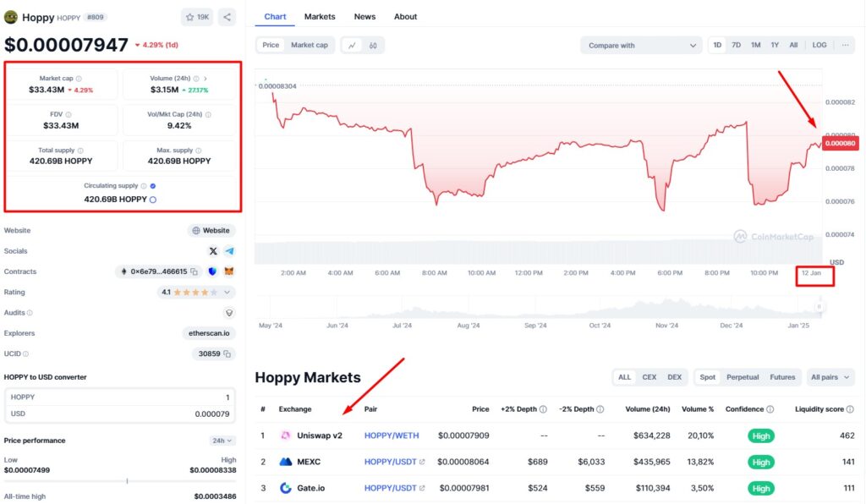Open the Telegram social link
Viewport: 866px width, 504px height.
pos(229,251)
